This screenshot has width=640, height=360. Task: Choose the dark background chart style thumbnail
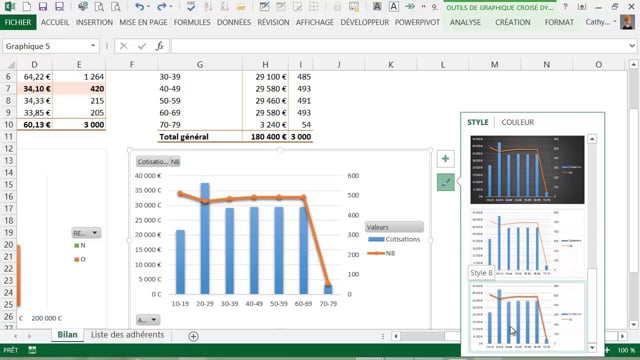(x=527, y=169)
